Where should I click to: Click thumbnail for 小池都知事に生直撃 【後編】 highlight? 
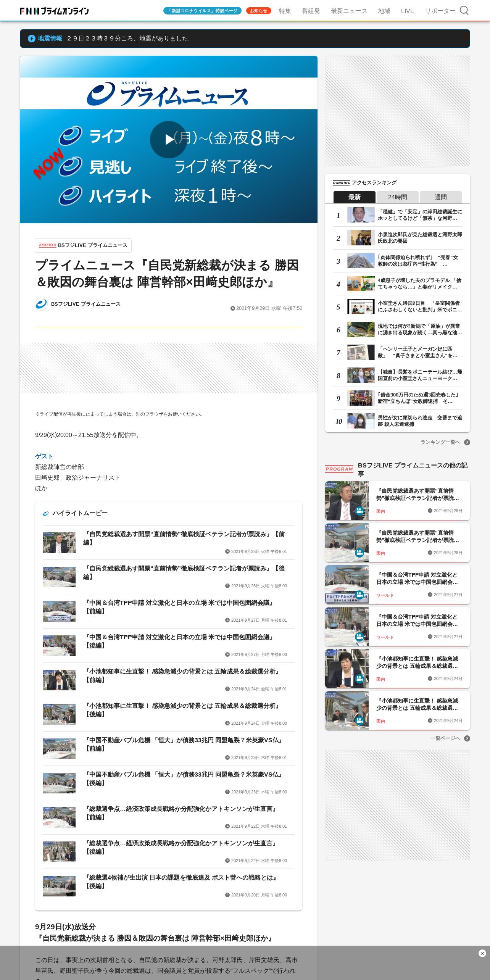tap(59, 714)
